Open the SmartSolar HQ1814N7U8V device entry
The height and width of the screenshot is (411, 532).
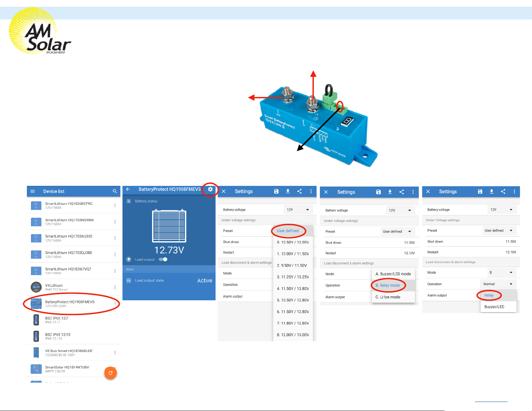point(74,369)
